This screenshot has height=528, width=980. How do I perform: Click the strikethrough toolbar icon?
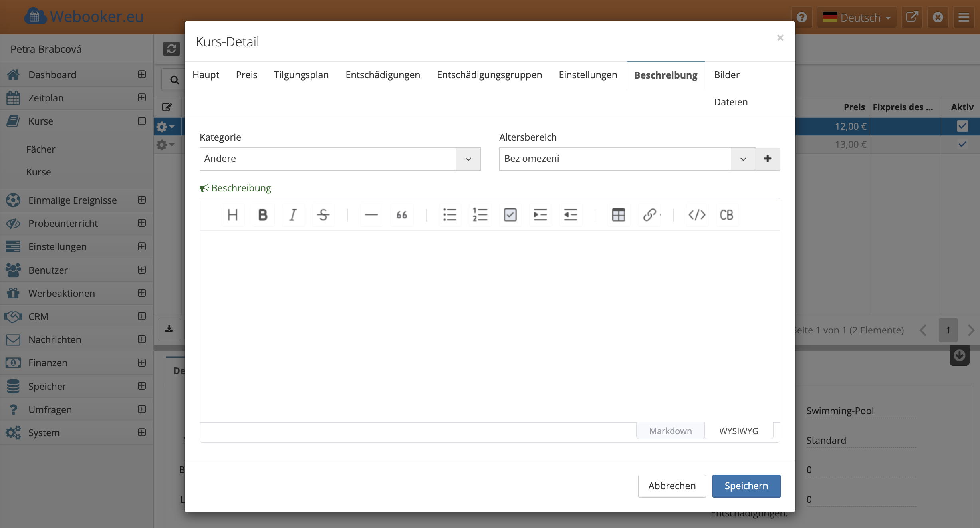click(x=323, y=215)
